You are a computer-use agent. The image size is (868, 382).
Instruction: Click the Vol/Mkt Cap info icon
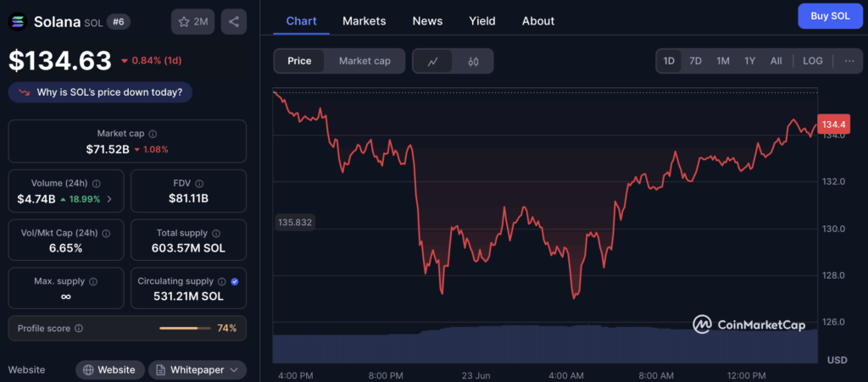[x=106, y=233]
